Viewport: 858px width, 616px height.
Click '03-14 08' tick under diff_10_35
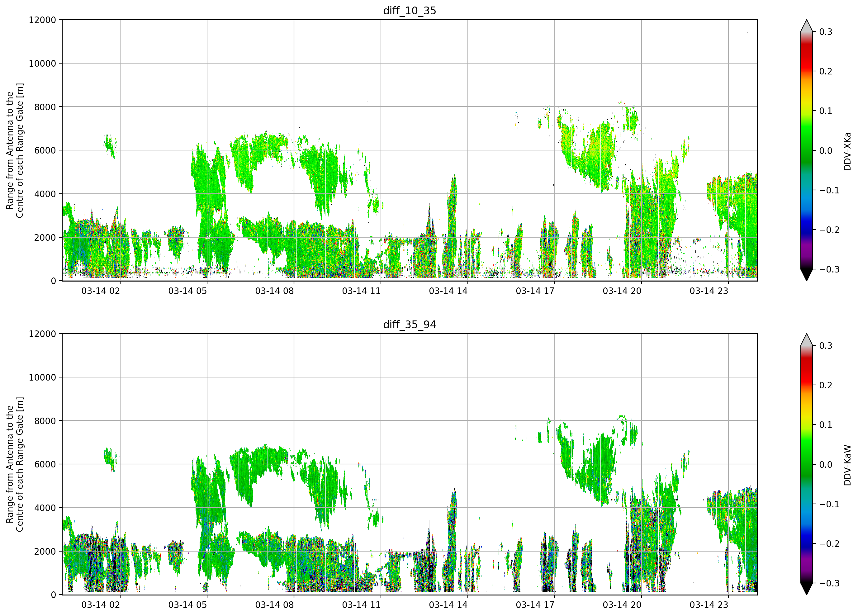pos(274,291)
